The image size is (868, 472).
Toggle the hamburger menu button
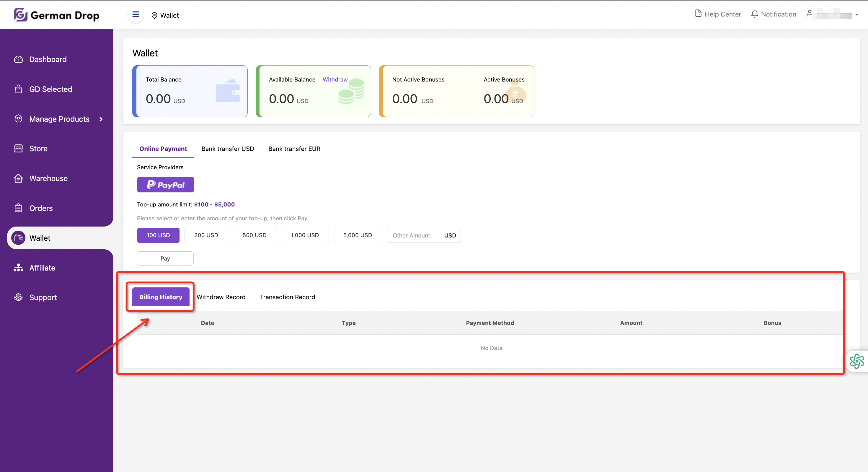point(136,14)
